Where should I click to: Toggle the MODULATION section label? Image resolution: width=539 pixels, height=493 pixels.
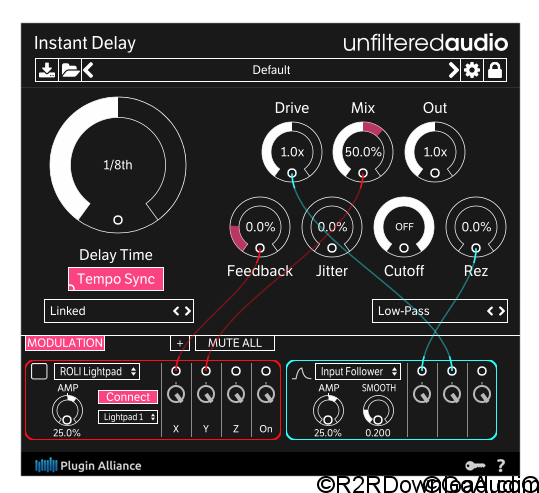(x=65, y=343)
